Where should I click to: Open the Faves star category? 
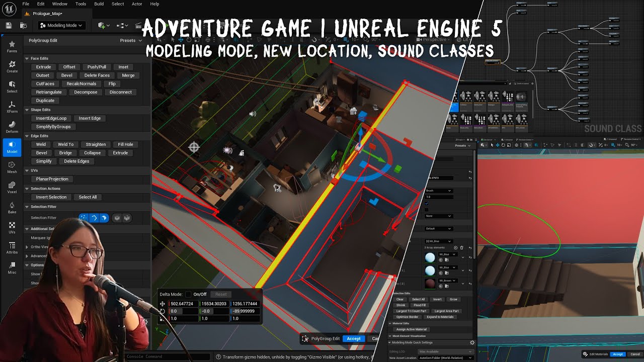[12, 47]
